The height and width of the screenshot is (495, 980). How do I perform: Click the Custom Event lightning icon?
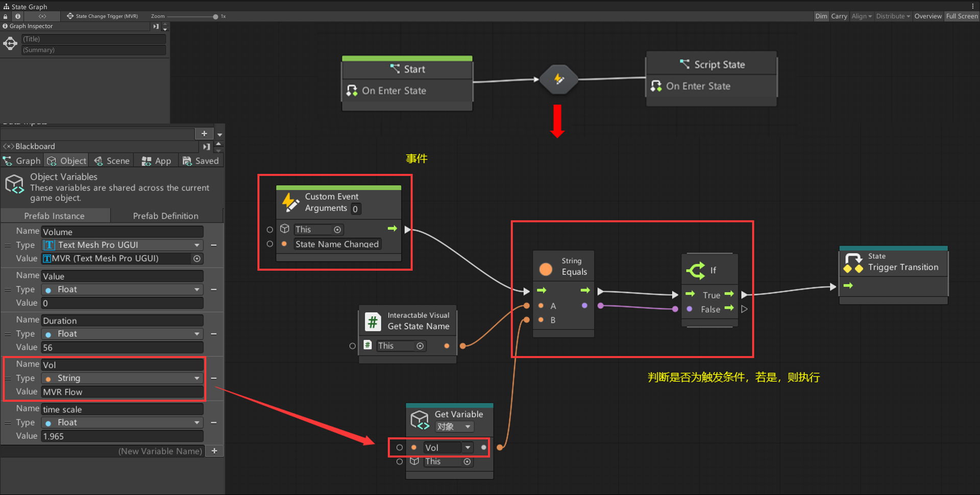tap(290, 202)
